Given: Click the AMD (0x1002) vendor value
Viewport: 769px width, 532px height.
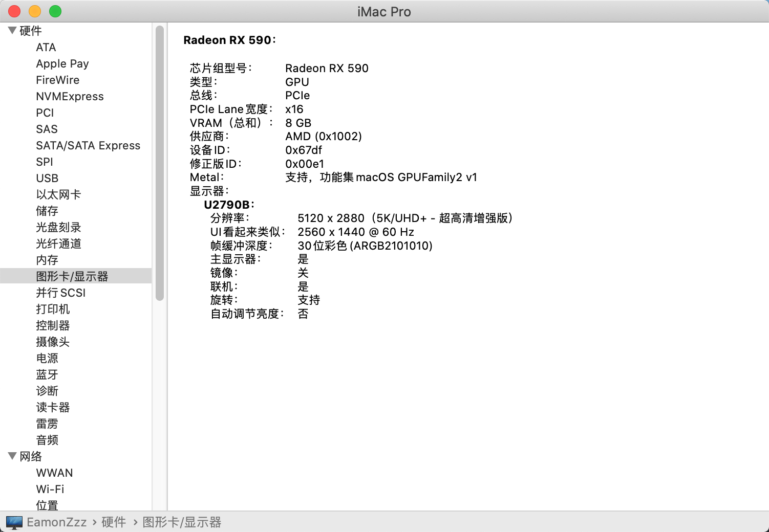Looking at the screenshot, I should pyautogui.click(x=324, y=136).
